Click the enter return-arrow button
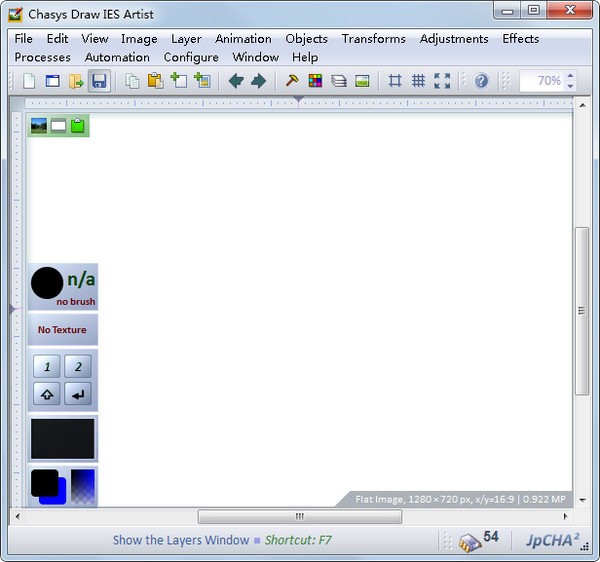The height and width of the screenshot is (562, 600). coord(78,394)
